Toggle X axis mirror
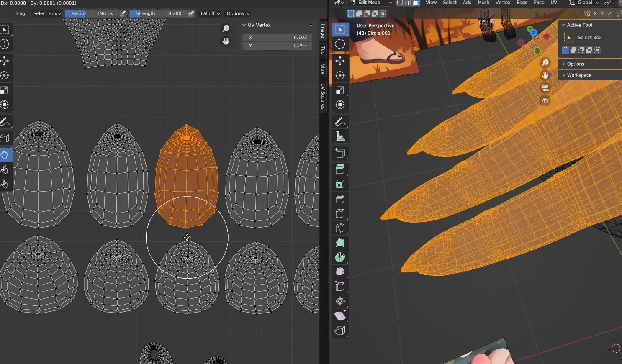The height and width of the screenshot is (364, 622). [x=595, y=13]
